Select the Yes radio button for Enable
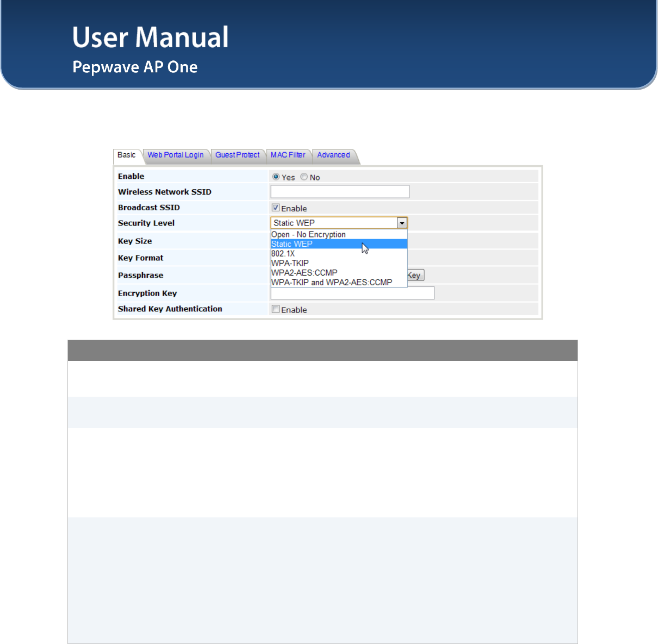The height and width of the screenshot is (644, 658). 276,177
